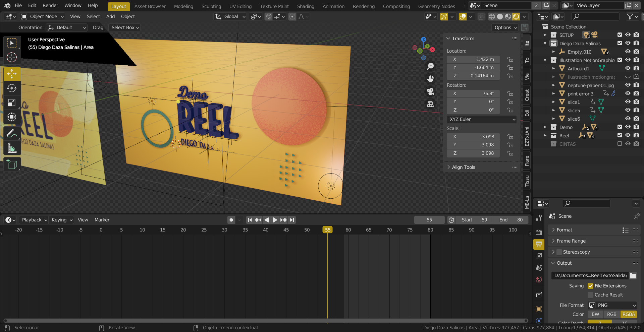Select the Move tool
The height and width of the screenshot is (332, 644).
tap(12, 74)
